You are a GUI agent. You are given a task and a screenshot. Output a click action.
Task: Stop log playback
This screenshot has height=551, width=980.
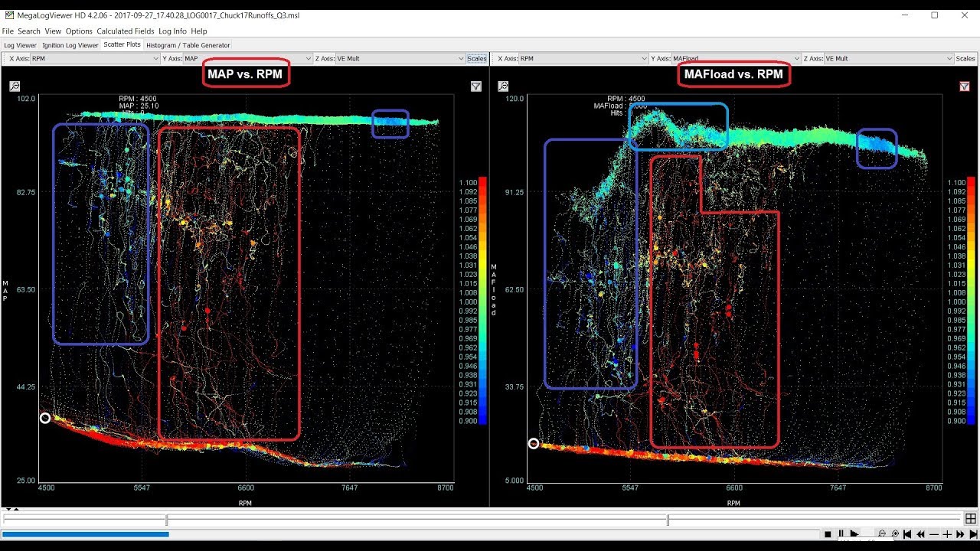[x=828, y=534]
